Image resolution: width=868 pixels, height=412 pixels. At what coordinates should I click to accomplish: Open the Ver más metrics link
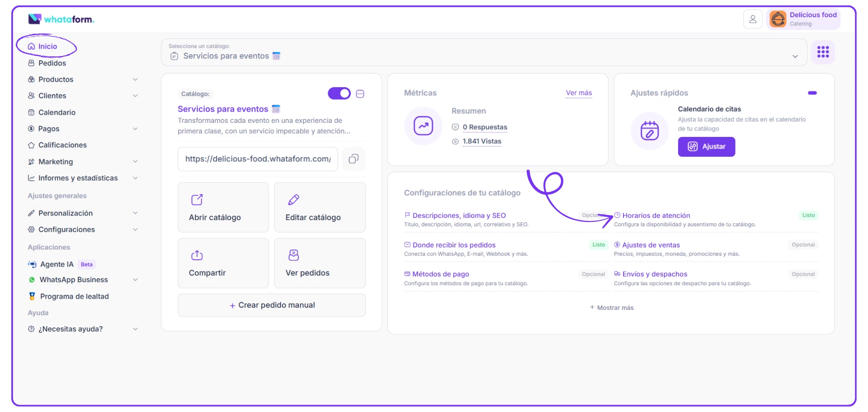(x=579, y=93)
